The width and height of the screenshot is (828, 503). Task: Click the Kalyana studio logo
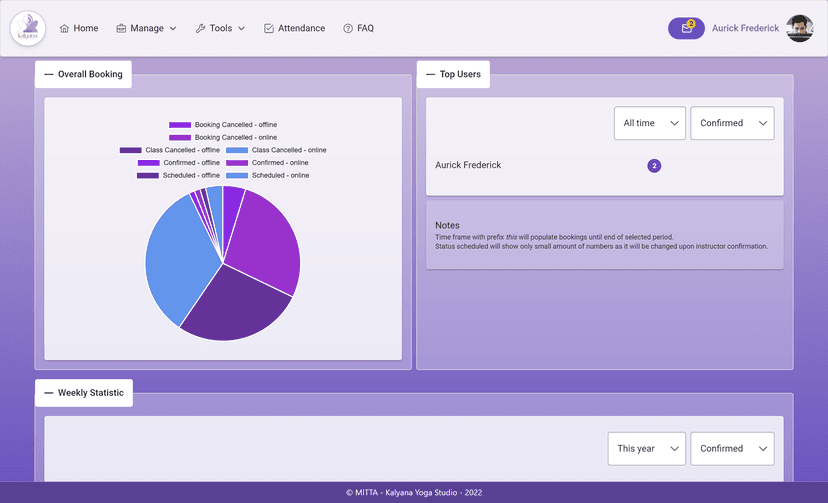pos(28,28)
